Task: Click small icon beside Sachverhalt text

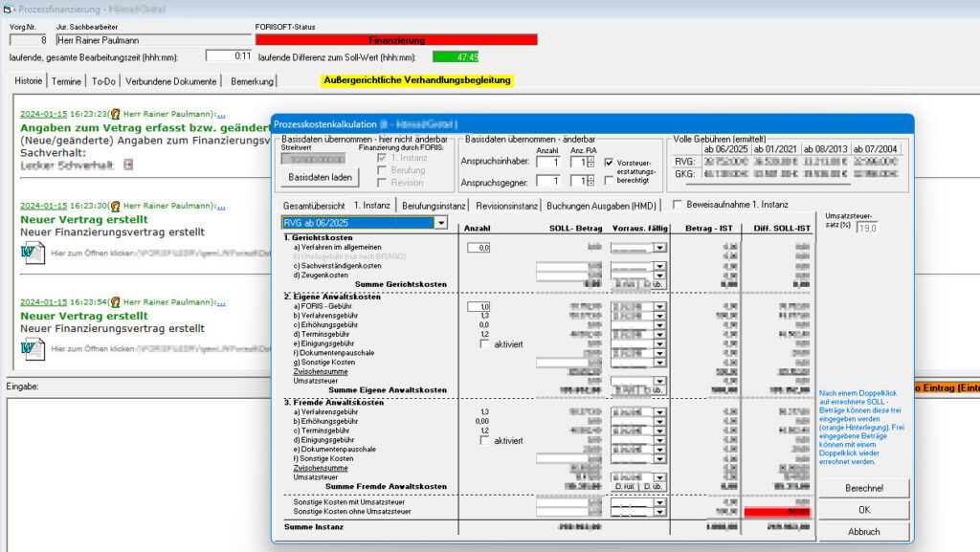Action: [x=128, y=165]
